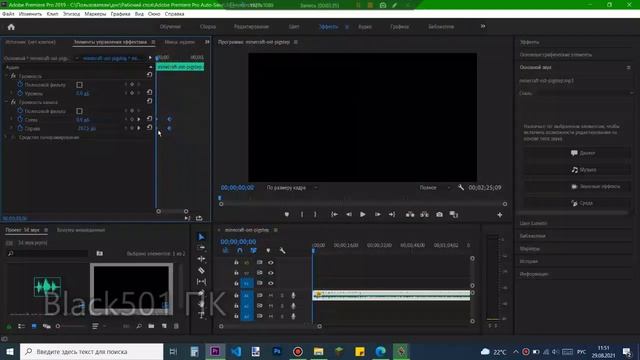Screen dimensions: 640x360
Task: Click the Extract button
Action: point(424,214)
